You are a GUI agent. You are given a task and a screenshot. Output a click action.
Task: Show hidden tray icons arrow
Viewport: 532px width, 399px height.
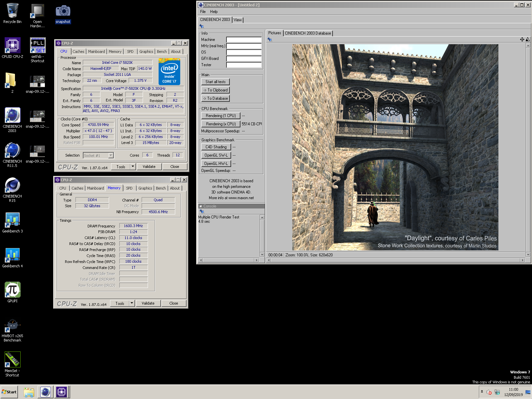(x=482, y=392)
